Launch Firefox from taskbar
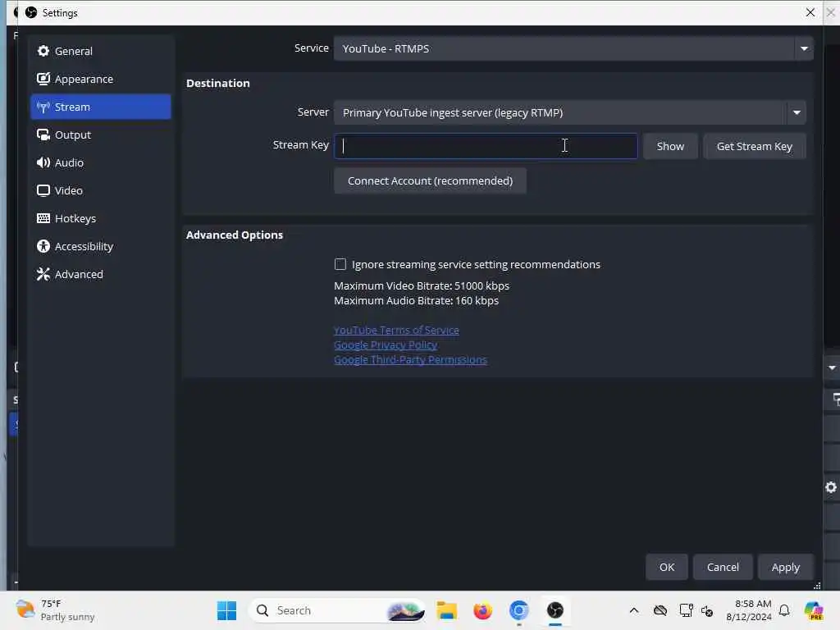Image resolution: width=840 pixels, height=630 pixels. (x=482, y=610)
